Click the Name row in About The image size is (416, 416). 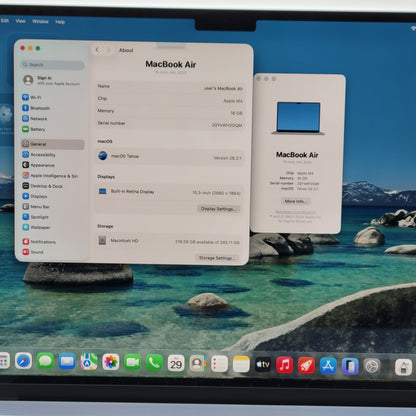pyautogui.click(x=170, y=87)
